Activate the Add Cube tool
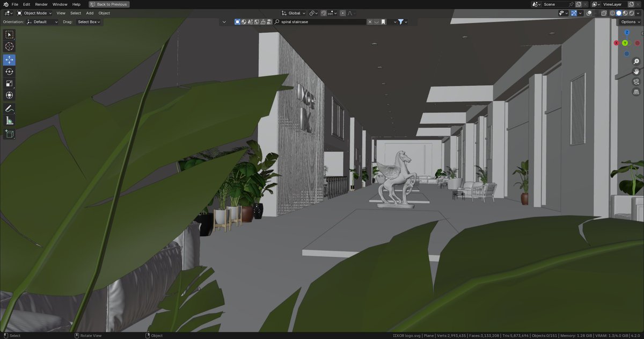The height and width of the screenshot is (339, 644). [9, 134]
